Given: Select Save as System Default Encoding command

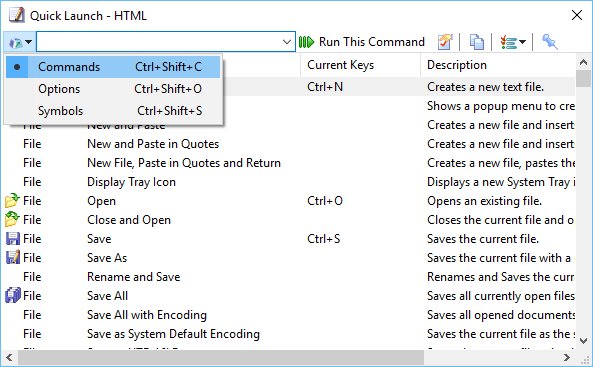Looking at the screenshot, I should (173, 334).
